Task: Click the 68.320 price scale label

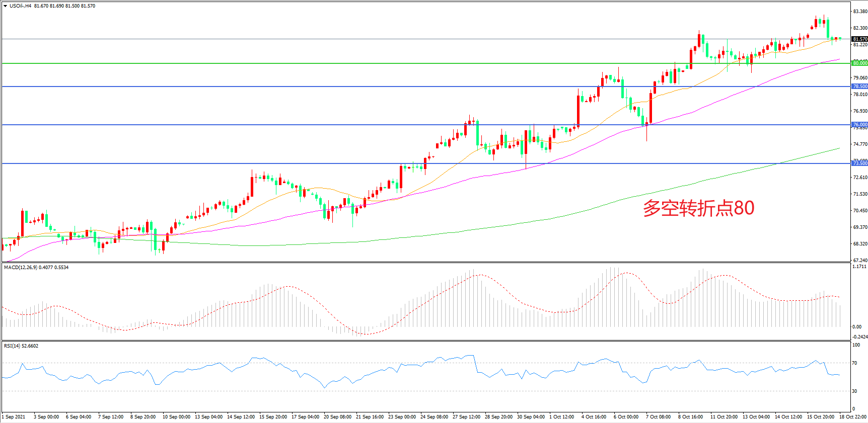Action: coord(859,244)
